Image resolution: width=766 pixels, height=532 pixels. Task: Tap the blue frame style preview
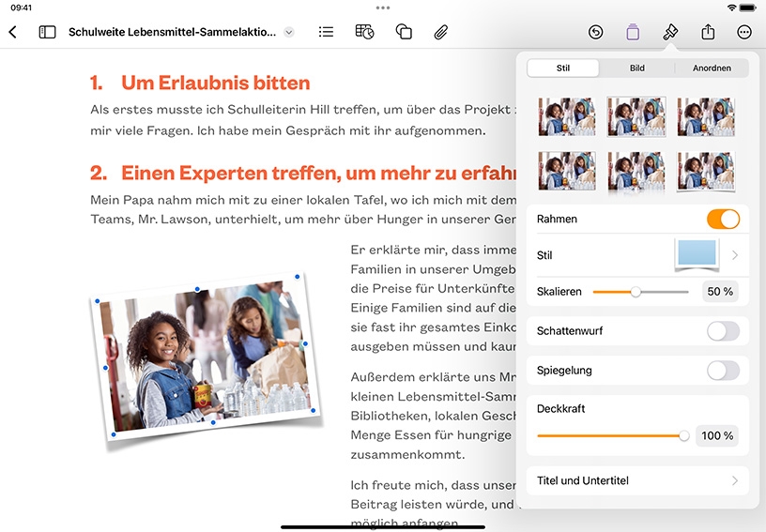pyautogui.click(x=697, y=254)
